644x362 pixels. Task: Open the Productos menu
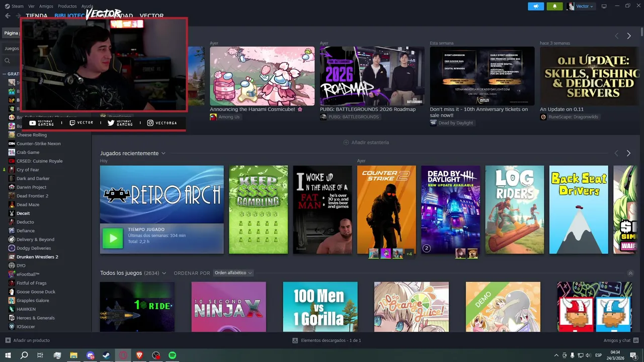pyautogui.click(x=67, y=6)
